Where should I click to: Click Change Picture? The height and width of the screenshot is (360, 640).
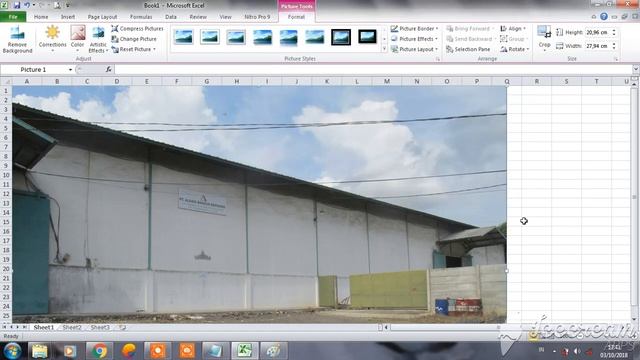point(134,39)
